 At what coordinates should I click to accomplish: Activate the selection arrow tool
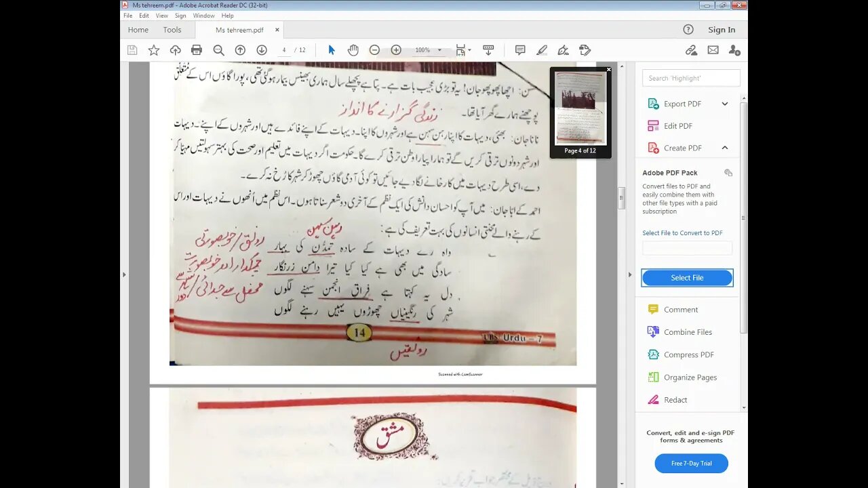[332, 50]
